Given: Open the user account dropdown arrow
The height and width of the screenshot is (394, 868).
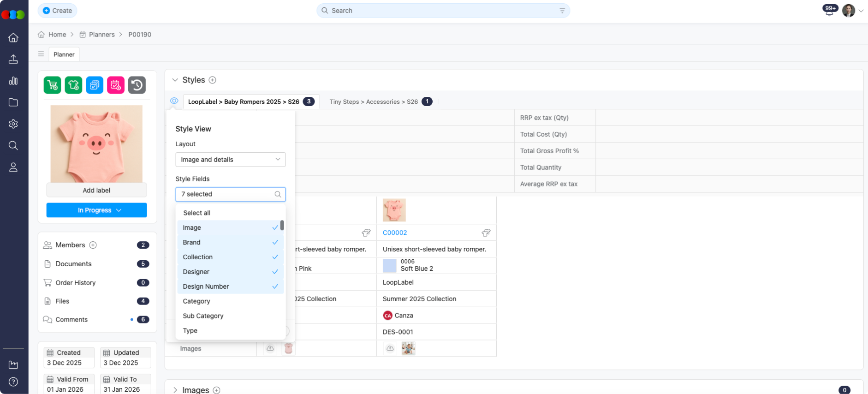Looking at the screenshot, I should (861, 11).
